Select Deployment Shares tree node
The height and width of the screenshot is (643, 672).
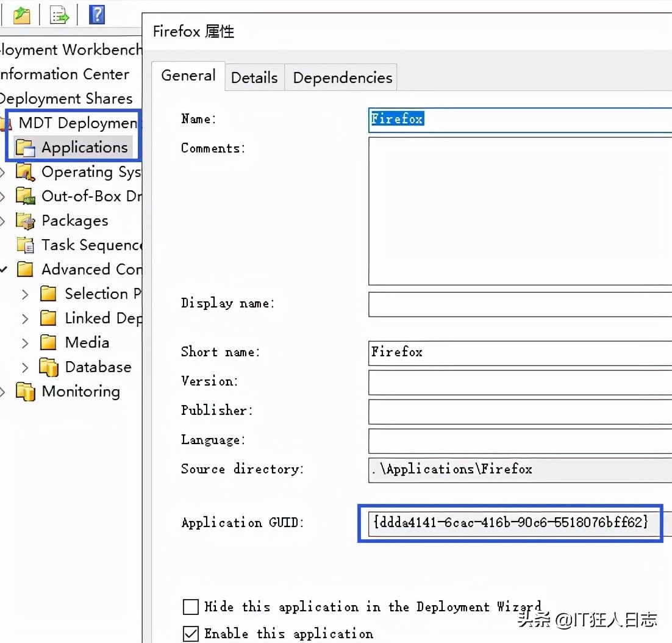66,99
